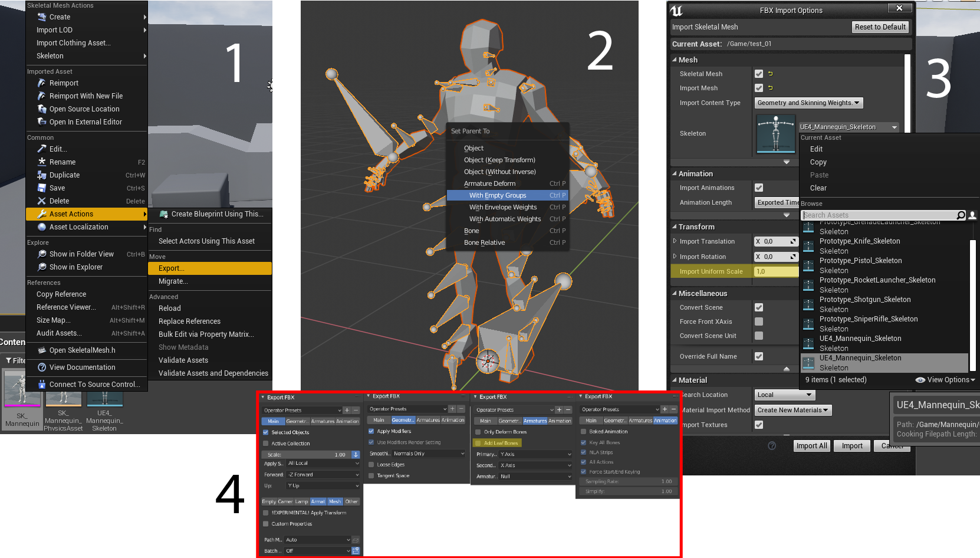This screenshot has width=980, height=558.
Task: Click the blue apply-scale icon beside Scale
Action: click(x=356, y=455)
